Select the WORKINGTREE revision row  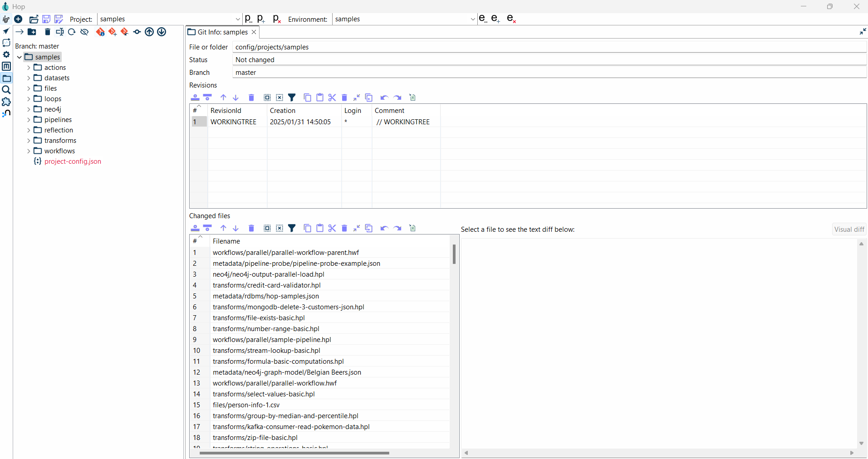click(x=234, y=122)
